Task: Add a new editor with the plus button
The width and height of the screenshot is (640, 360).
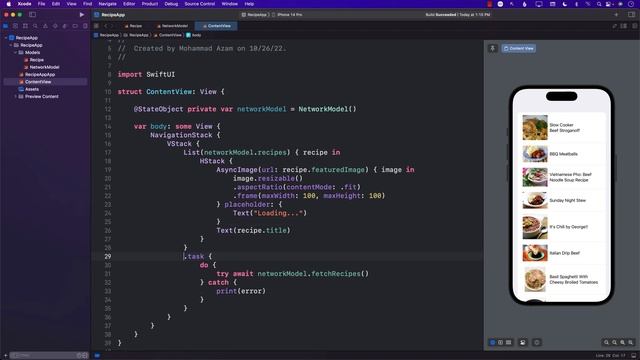Action: tap(616, 15)
